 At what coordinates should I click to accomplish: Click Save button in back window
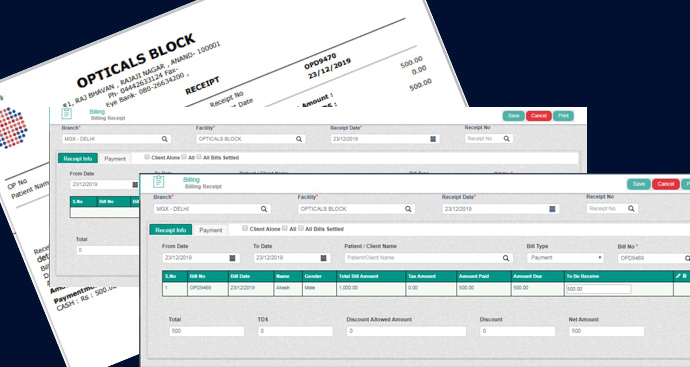tap(514, 116)
